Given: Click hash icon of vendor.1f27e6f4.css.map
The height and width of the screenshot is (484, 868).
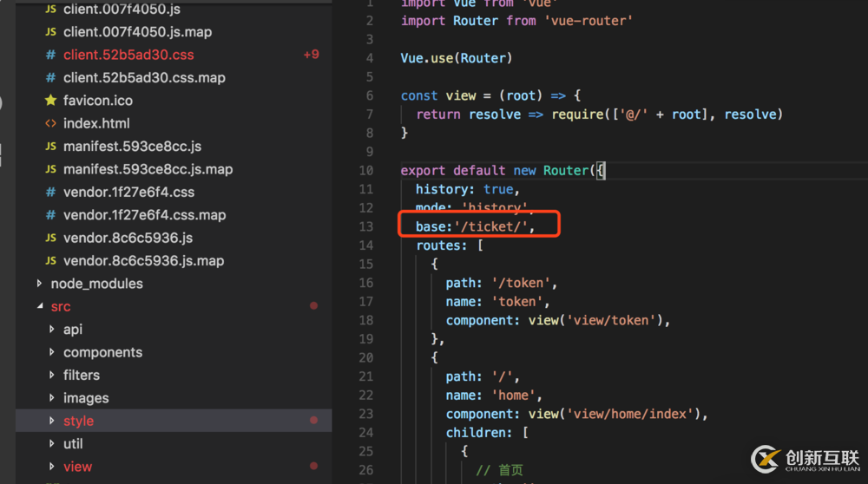Looking at the screenshot, I should (x=51, y=214).
